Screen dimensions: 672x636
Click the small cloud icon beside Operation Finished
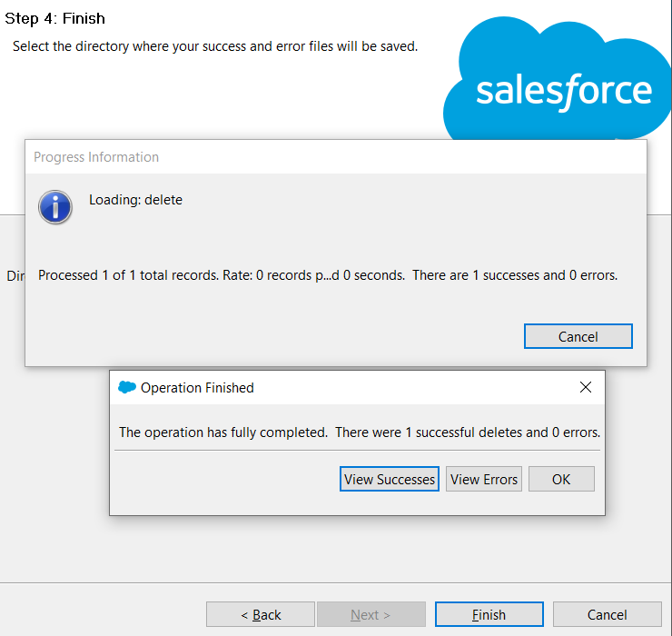pyautogui.click(x=127, y=387)
